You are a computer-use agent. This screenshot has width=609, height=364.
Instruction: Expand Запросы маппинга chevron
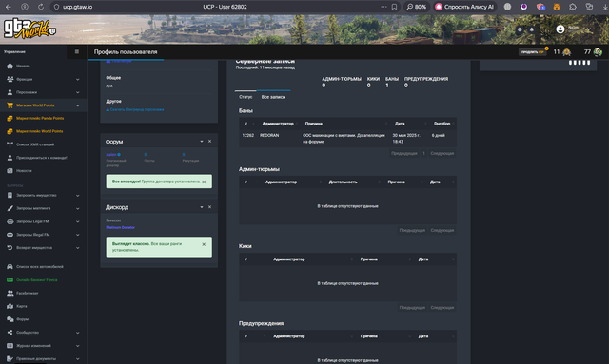point(78,209)
